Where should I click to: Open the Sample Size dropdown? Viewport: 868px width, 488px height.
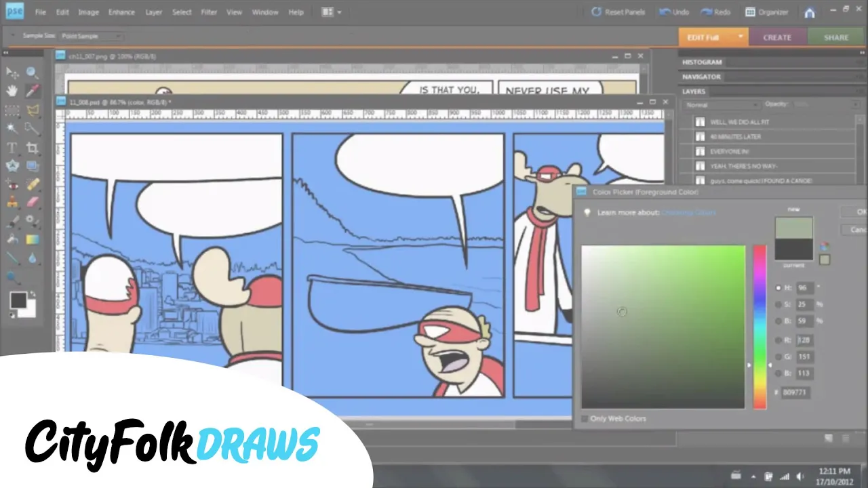(x=92, y=36)
